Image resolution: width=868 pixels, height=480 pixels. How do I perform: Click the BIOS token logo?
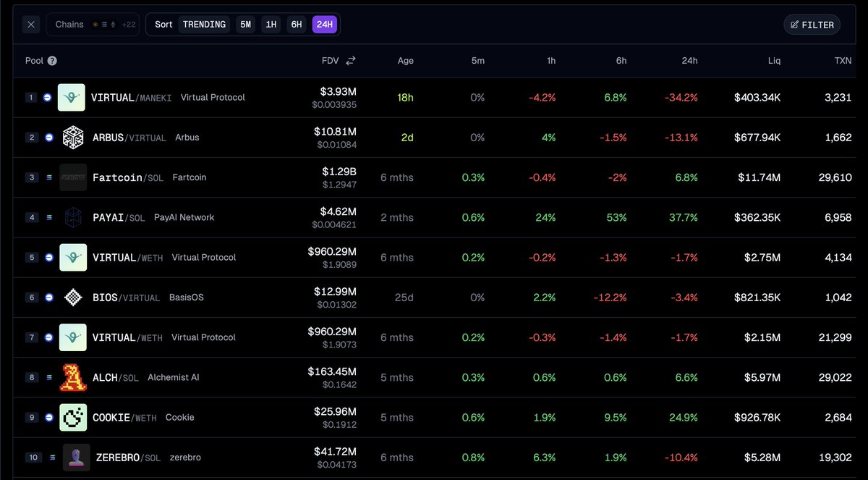pos(73,298)
